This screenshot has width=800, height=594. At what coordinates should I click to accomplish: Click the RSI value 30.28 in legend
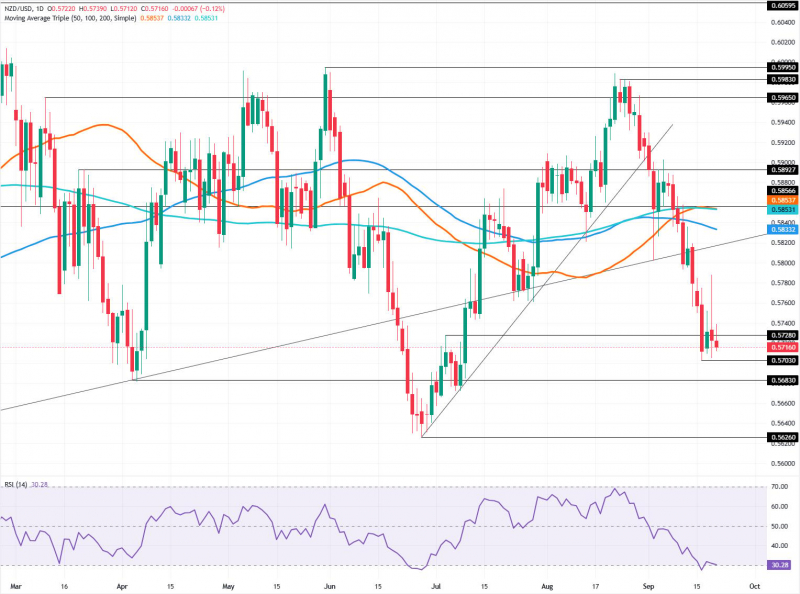[x=39, y=484]
